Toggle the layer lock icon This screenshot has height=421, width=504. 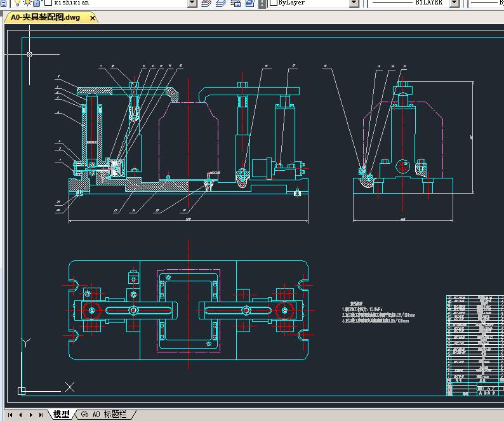pos(37,3)
